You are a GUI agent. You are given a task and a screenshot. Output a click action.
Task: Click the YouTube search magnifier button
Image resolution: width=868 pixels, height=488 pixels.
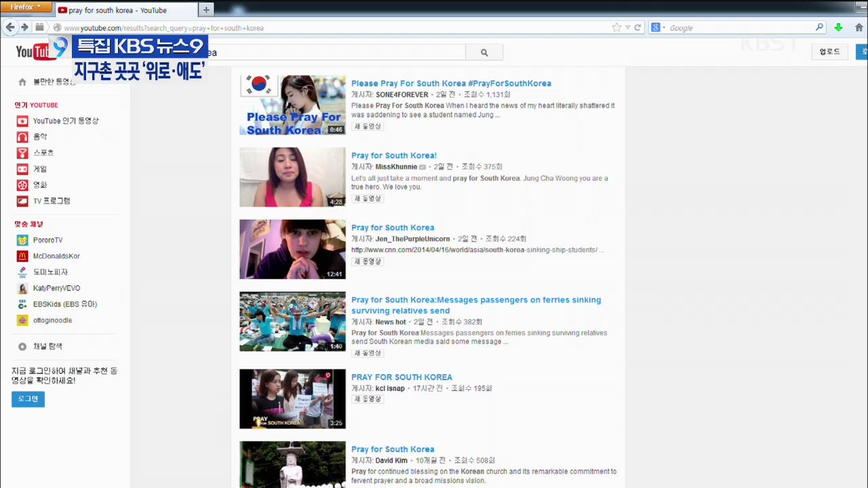click(484, 52)
